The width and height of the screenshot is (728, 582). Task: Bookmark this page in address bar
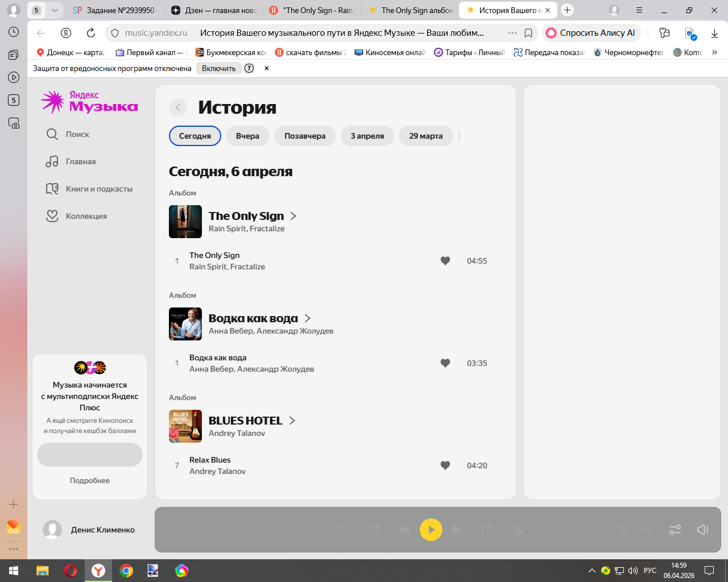click(x=528, y=33)
